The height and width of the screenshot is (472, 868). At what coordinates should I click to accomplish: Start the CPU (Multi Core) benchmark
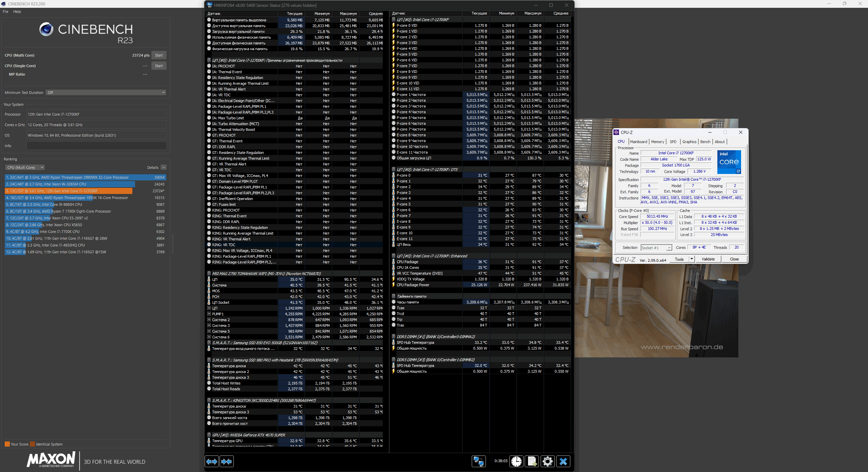(158, 55)
